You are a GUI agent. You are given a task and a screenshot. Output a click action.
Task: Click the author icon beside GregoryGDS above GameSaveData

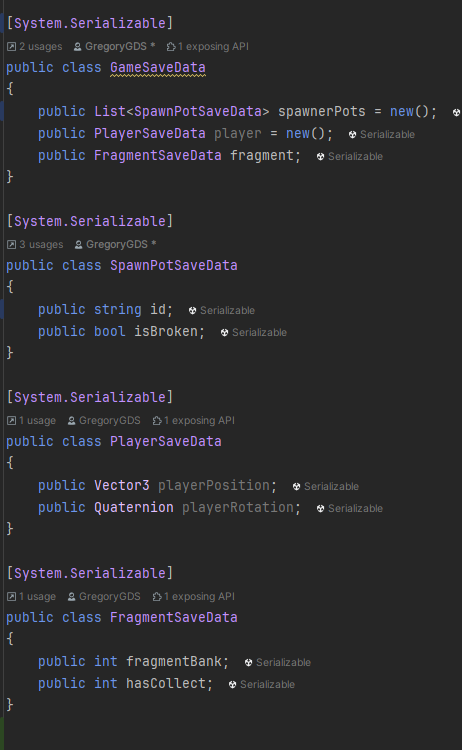[77, 46]
